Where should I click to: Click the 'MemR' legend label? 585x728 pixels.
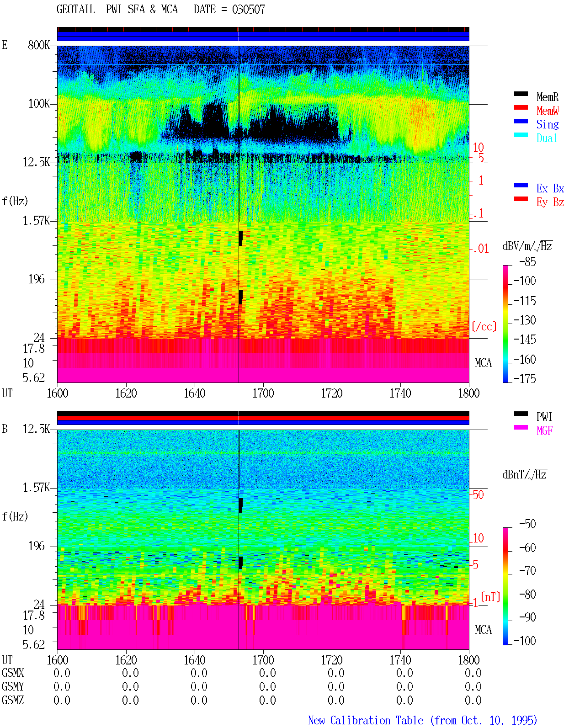(548, 97)
